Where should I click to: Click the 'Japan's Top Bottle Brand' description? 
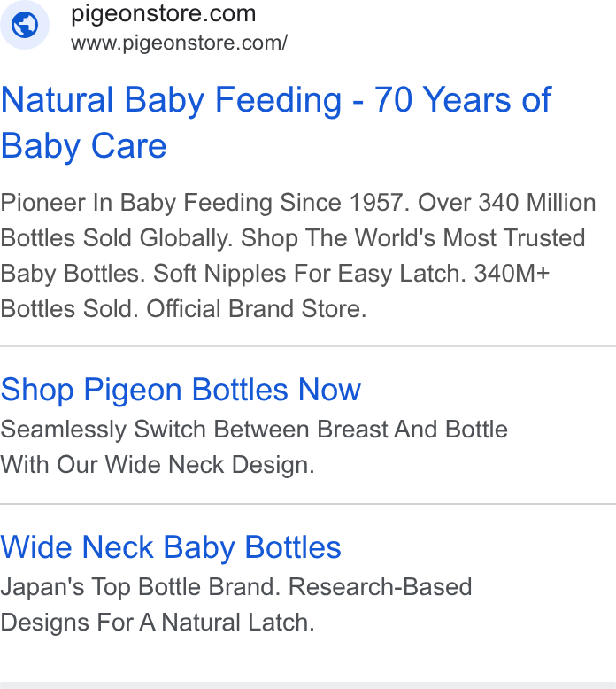click(141, 587)
